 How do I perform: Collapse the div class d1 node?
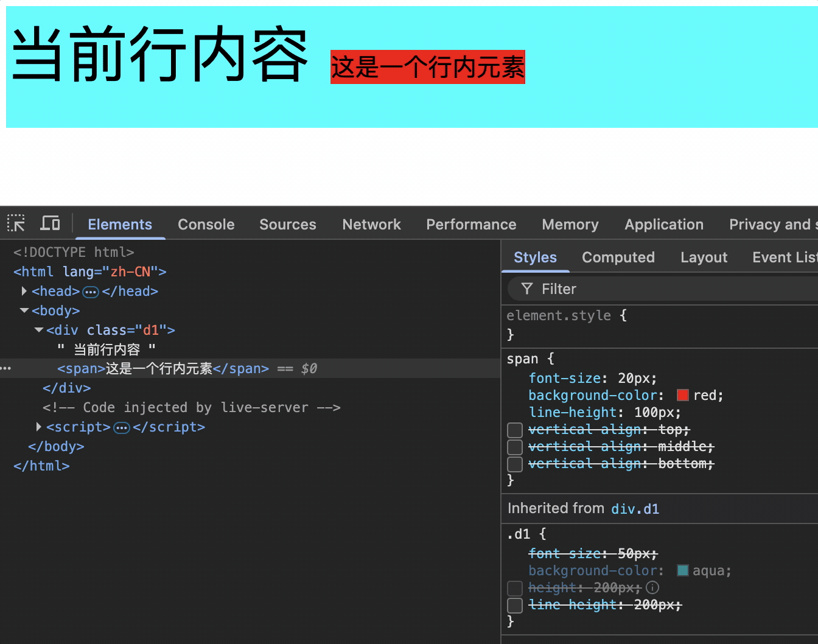pyautogui.click(x=39, y=330)
